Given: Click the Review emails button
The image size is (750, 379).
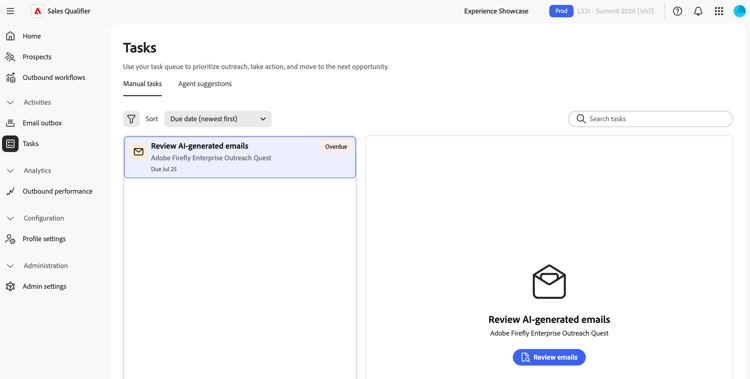Looking at the screenshot, I should 549,357.
